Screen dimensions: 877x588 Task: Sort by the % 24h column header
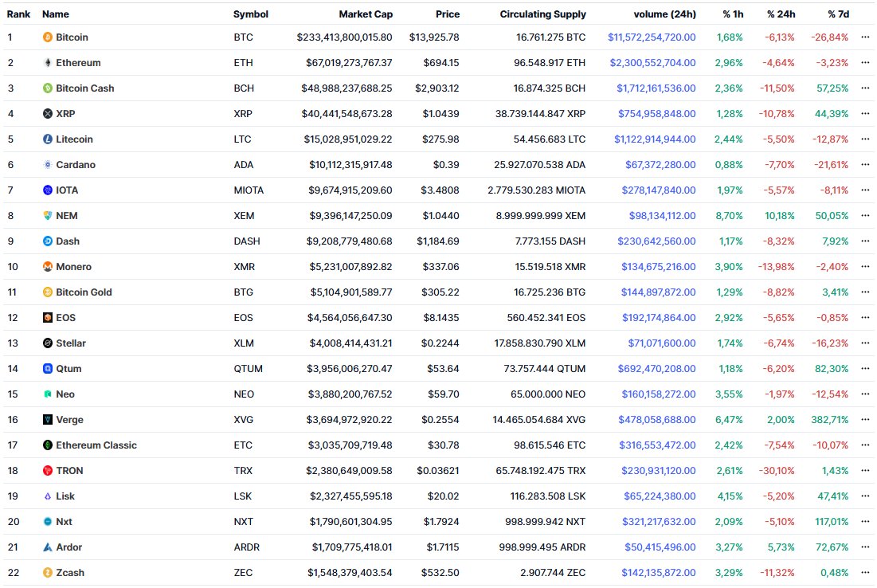781,14
